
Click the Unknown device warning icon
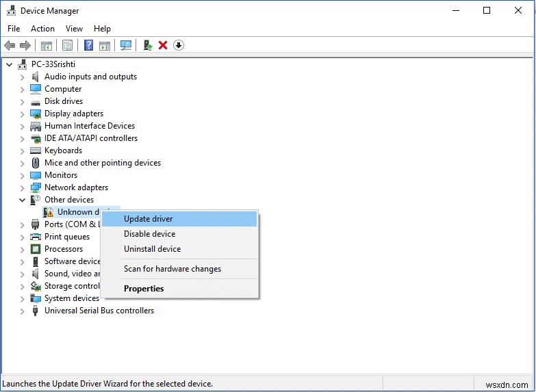coord(49,212)
